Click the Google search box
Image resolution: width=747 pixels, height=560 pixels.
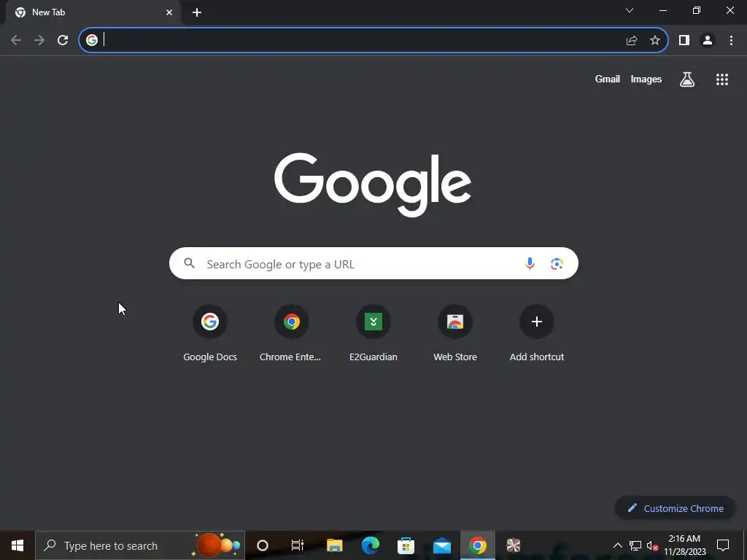[373, 263]
